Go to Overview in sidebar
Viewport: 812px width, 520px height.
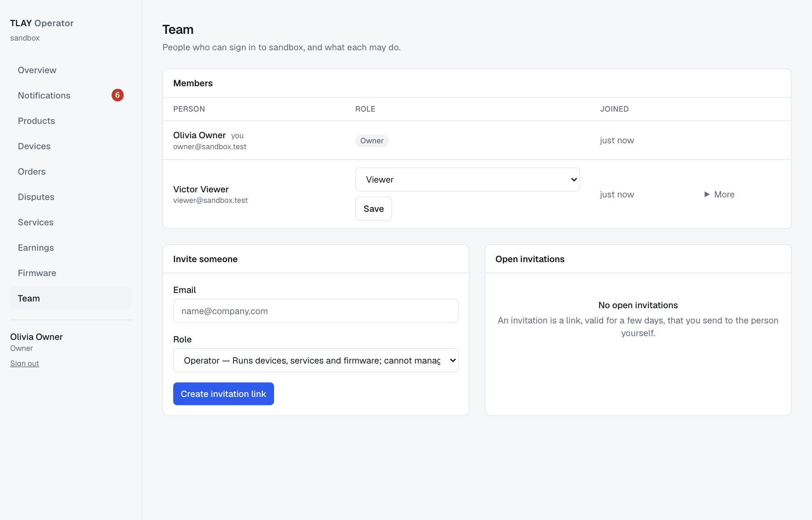pos(71,70)
